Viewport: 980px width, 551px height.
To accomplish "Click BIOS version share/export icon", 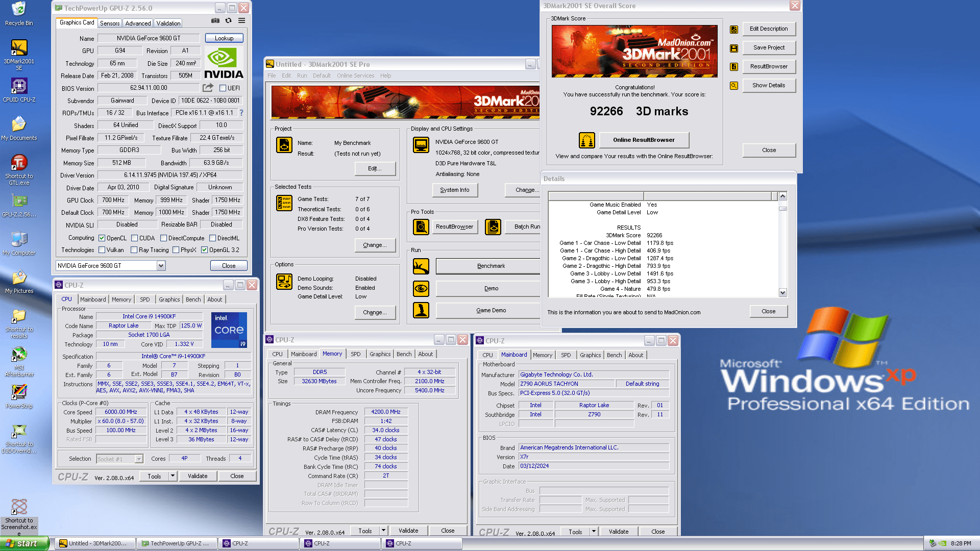I will click(208, 88).
